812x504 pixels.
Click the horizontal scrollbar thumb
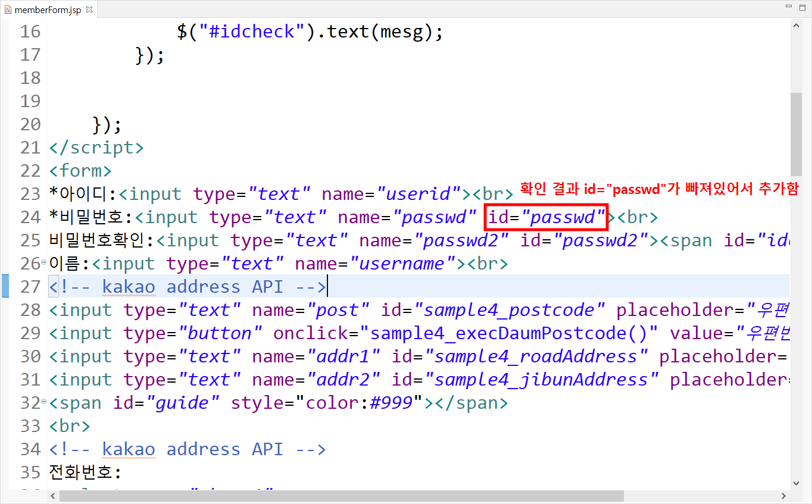[x=341, y=496]
